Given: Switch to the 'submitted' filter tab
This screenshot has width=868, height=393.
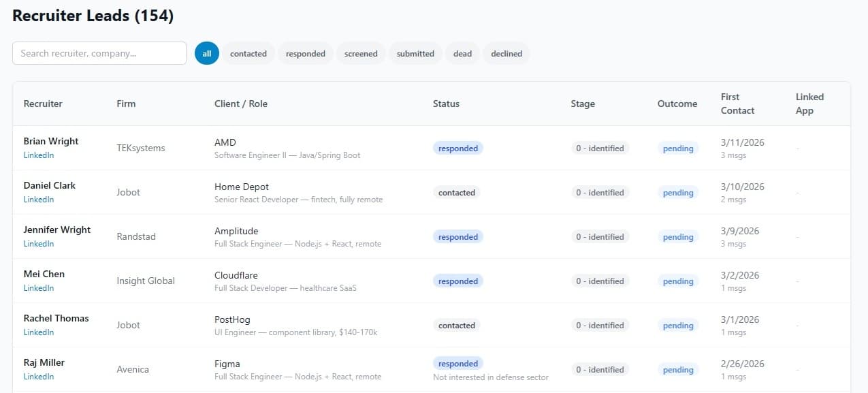Looking at the screenshot, I should (x=415, y=53).
